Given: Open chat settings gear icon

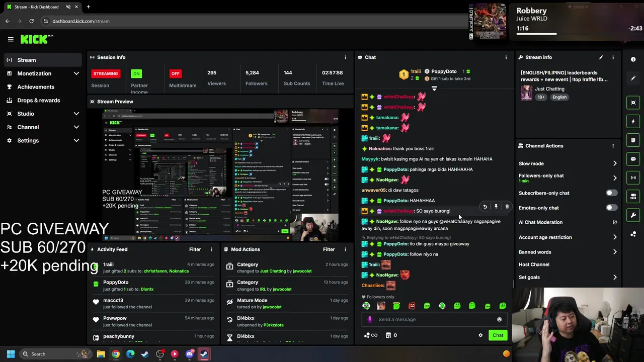Looking at the screenshot, I should [x=480, y=335].
